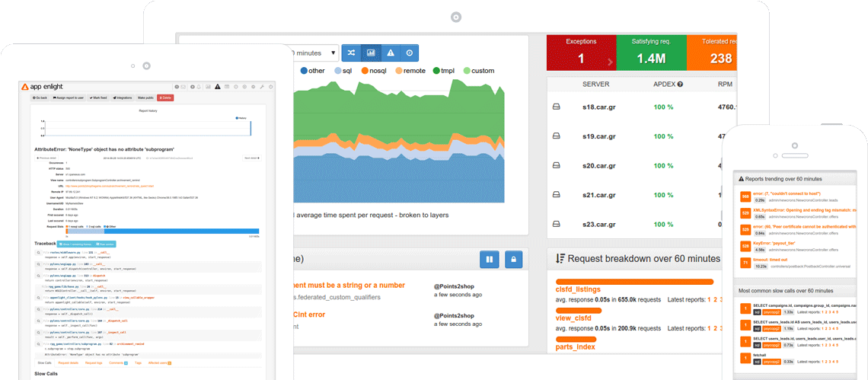Image resolution: width=868 pixels, height=380 pixels.
Task: Click Assign report to user
Action: click(68, 97)
